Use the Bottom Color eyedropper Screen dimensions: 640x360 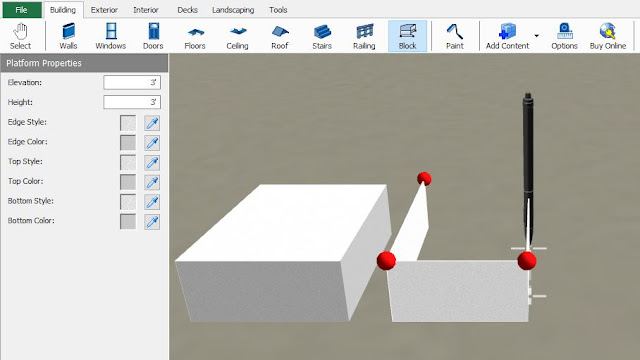point(152,222)
